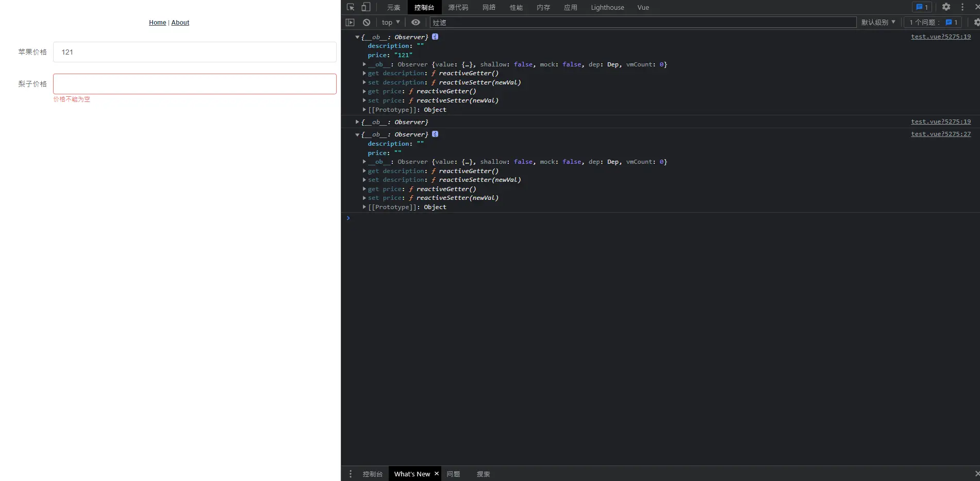Collapse the first expanded Observer object

point(357,37)
